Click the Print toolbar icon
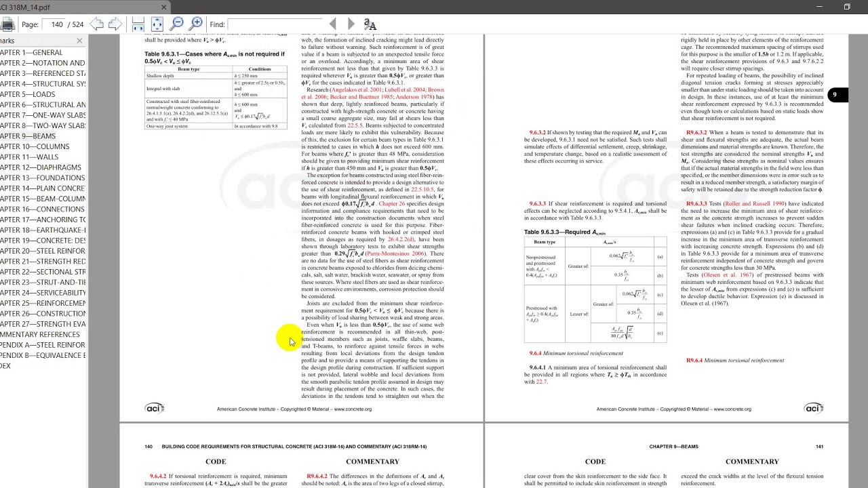Screen dimensions: 868x488 pyautogui.click(x=7, y=24)
